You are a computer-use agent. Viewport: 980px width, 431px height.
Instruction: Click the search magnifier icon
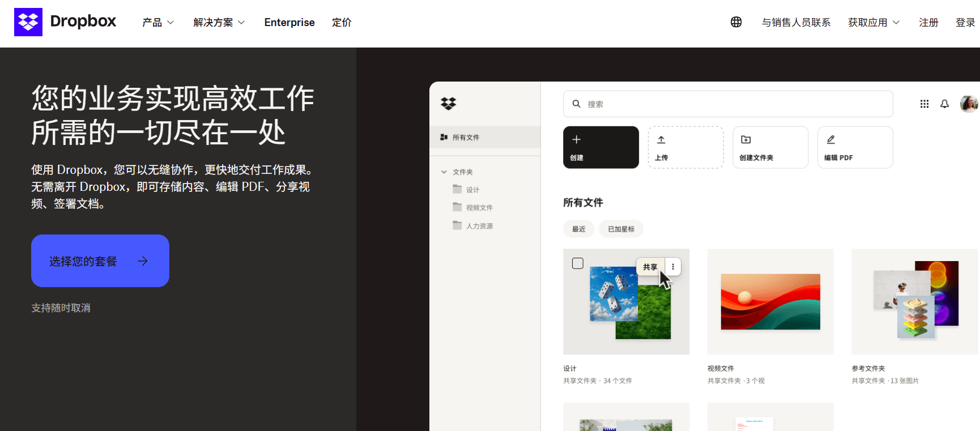point(576,104)
